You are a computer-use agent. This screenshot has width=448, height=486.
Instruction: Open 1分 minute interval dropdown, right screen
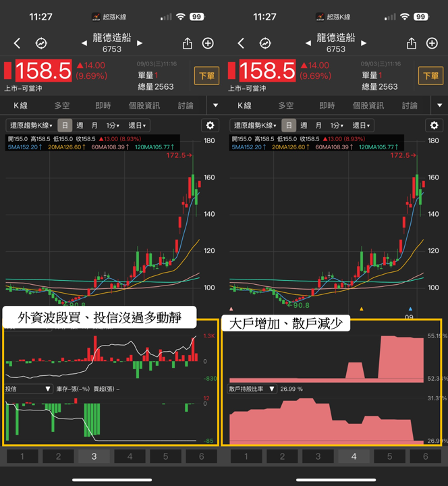pos(337,126)
